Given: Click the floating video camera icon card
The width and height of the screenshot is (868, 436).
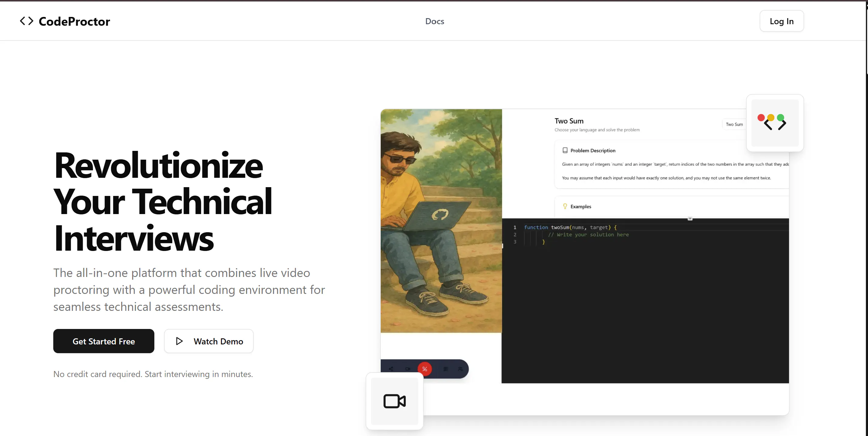Looking at the screenshot, I should [x=394, y=401].
